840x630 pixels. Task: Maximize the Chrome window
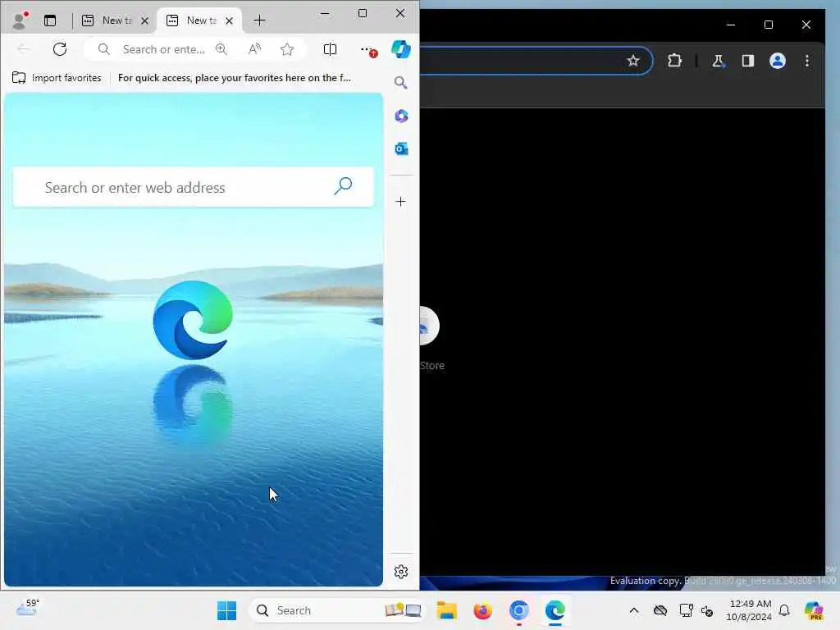(768, 25)
